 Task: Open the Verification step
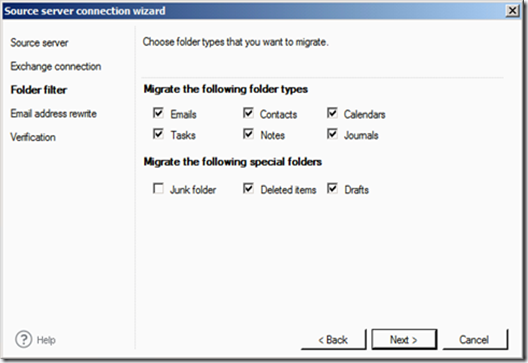(33, 137)
